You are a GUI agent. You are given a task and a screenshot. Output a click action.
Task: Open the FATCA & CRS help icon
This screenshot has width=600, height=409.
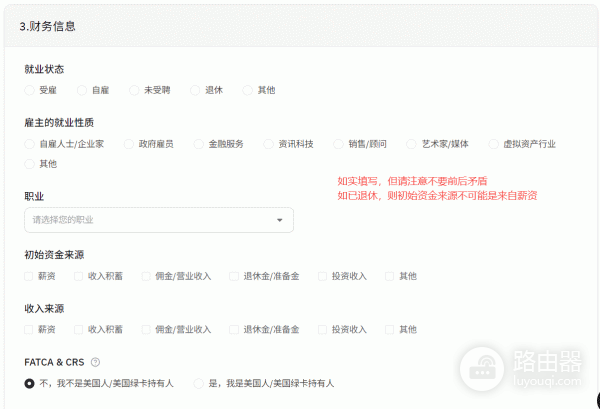[x=95, y=362]
